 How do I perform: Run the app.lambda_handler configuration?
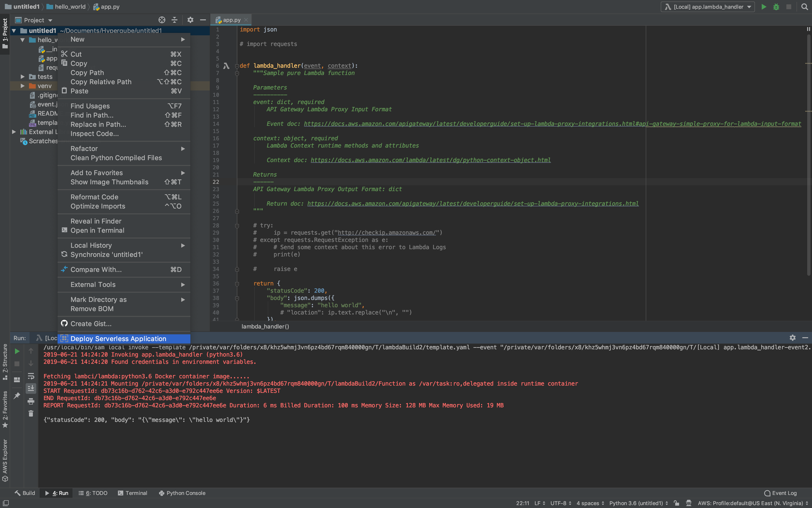tap(763, 7)
